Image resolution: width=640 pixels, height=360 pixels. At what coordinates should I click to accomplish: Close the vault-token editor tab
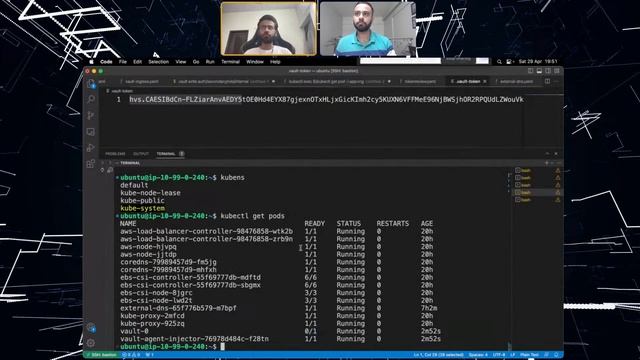coord(485,82)
